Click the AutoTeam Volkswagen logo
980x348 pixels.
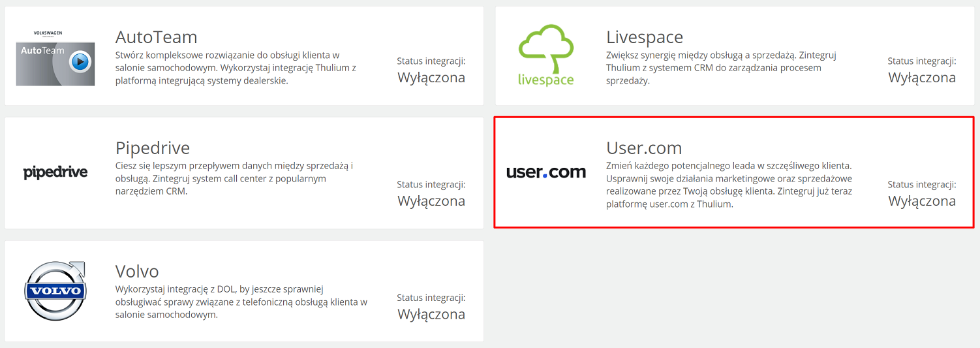55,57
